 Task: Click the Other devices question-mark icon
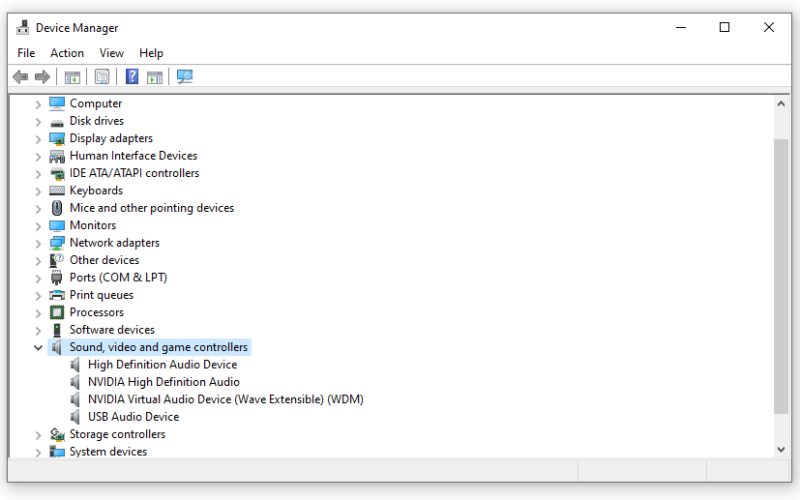57,260
